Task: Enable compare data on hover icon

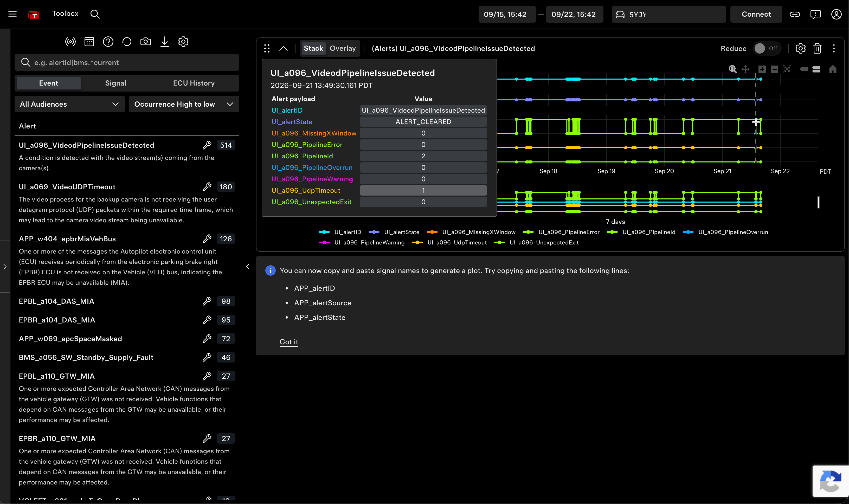Action: pos(816,69)
